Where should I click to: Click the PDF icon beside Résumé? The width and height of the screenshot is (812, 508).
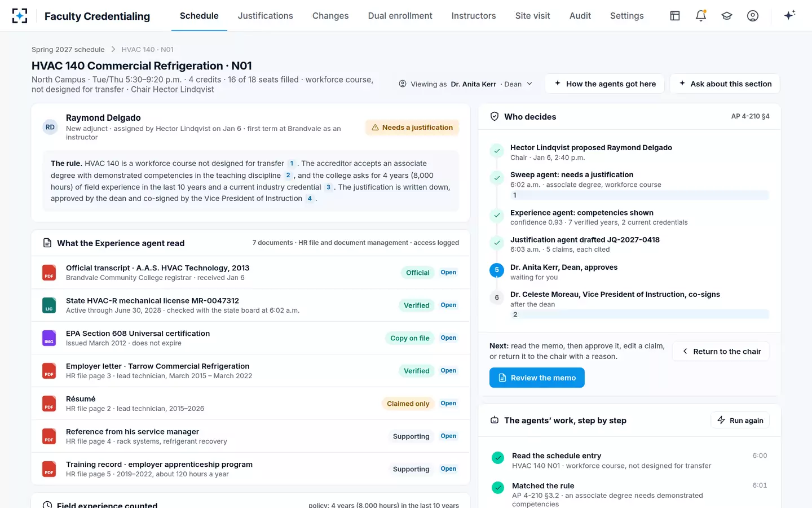point(49,404)
